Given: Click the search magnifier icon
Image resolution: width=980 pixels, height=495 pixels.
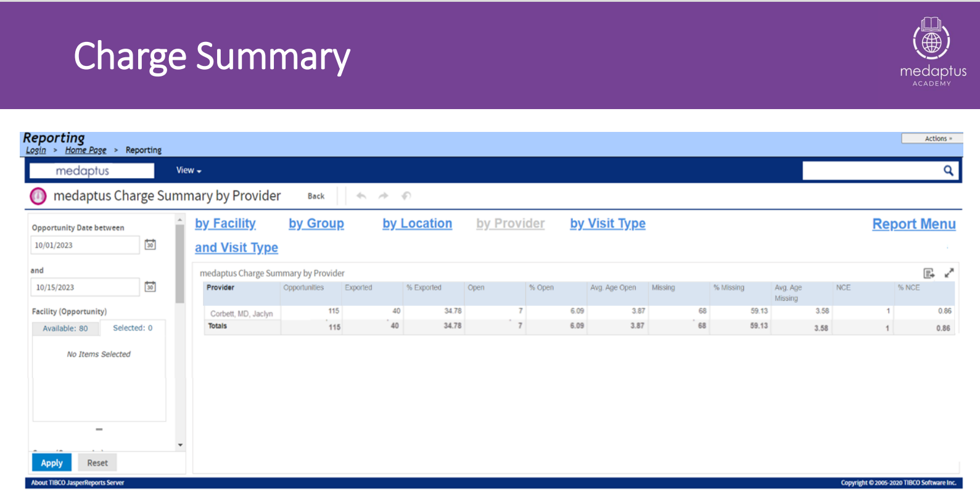Looking at the screenshot, I should click(x=948, y=171).
